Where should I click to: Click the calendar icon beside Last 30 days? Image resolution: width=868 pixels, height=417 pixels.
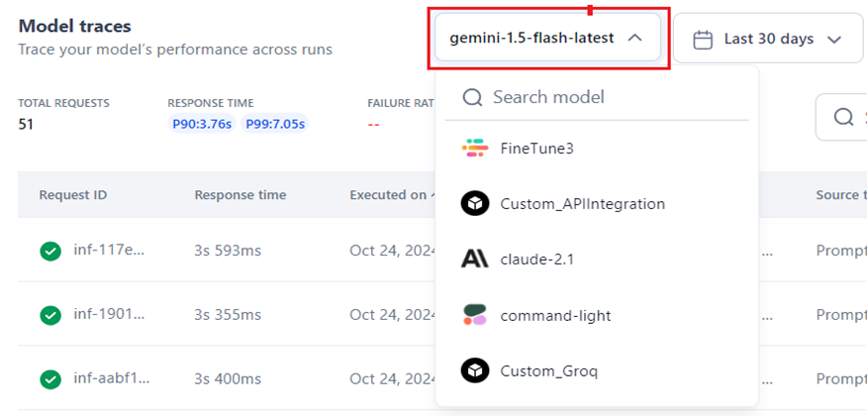tap(703, 40)
